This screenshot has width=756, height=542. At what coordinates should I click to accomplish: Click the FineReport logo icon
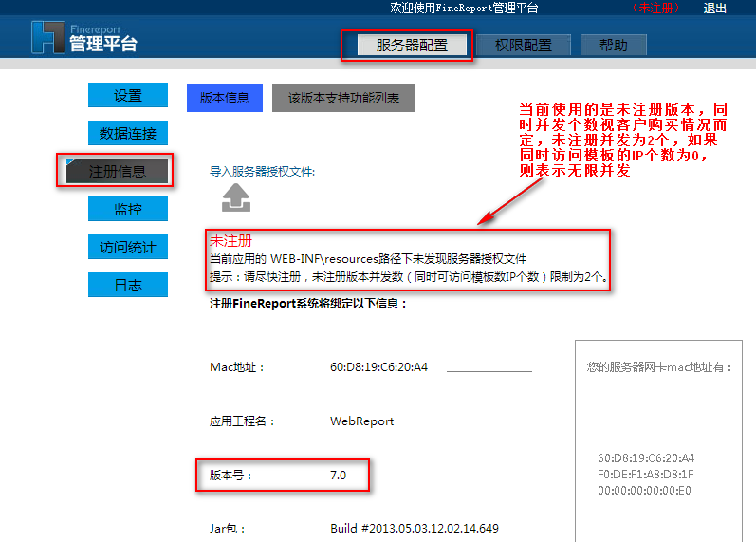pyautogui.click(x=47, y=37)
